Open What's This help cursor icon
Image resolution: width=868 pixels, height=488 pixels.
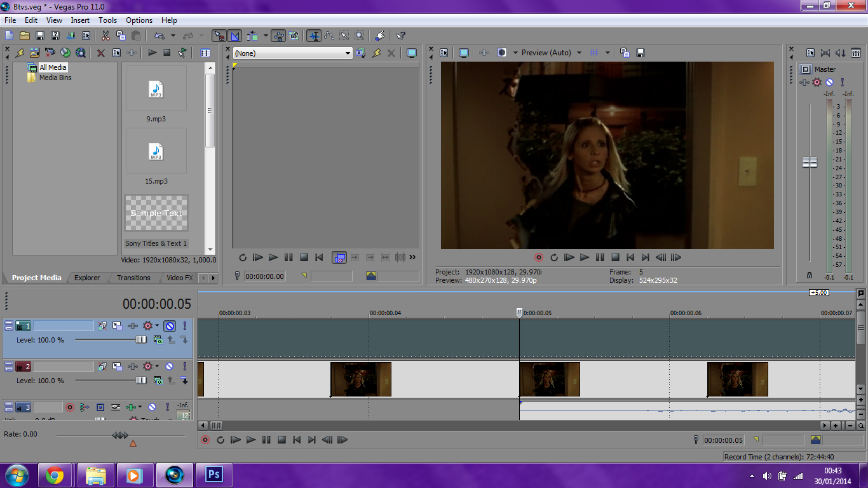pyautogui.click(x=400, y=36)
